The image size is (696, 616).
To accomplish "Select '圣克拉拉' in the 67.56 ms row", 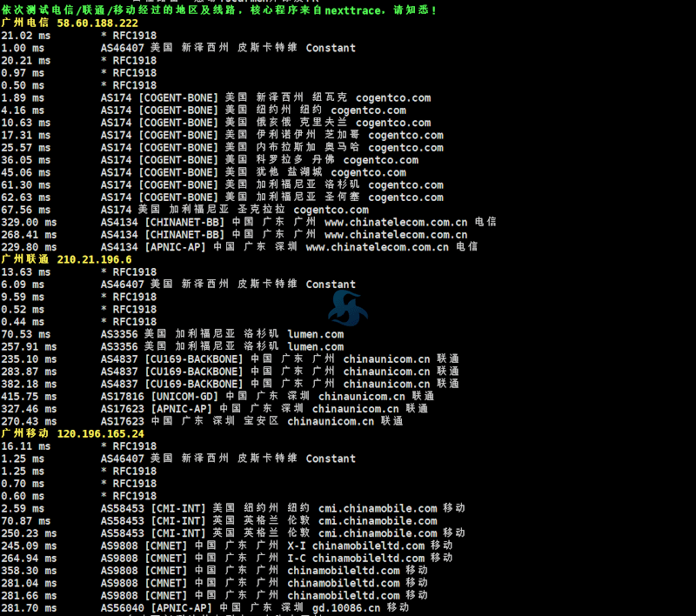I will 261,210.
